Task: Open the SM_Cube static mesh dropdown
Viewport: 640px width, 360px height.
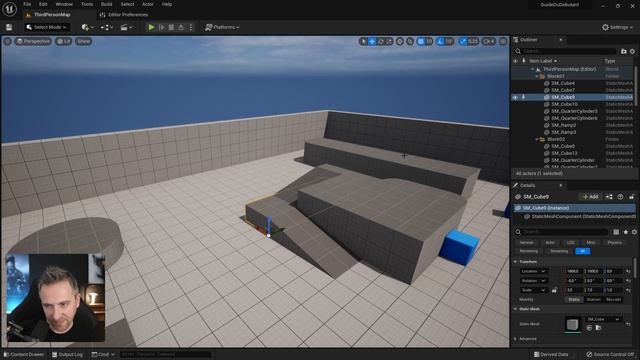Action: point(603,319)
